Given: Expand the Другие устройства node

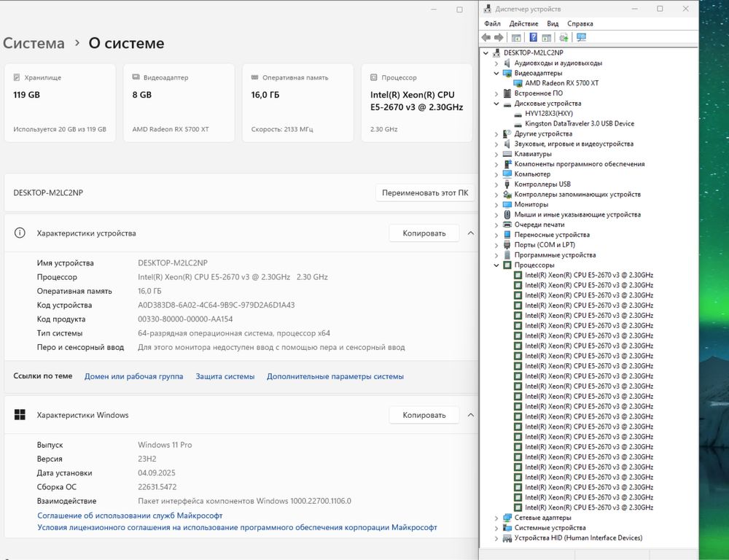Looking at the screenshot, I should click(x=496, y=134).
